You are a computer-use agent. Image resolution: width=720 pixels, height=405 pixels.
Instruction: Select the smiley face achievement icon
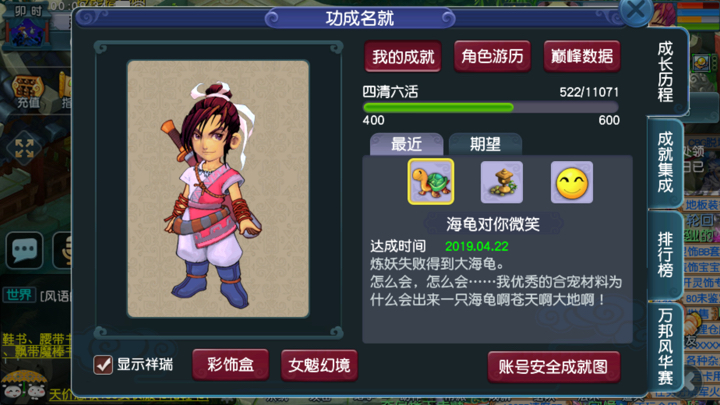pos(572,182)
